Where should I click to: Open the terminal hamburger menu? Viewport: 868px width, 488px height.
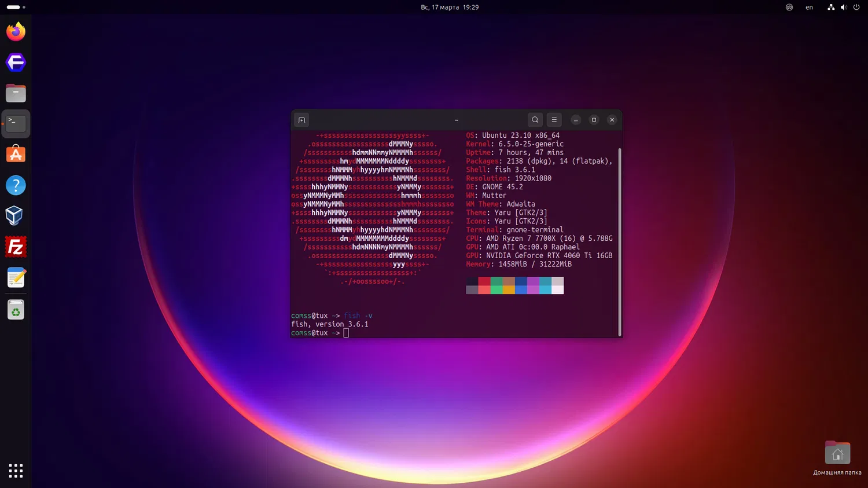pos(554,120)
